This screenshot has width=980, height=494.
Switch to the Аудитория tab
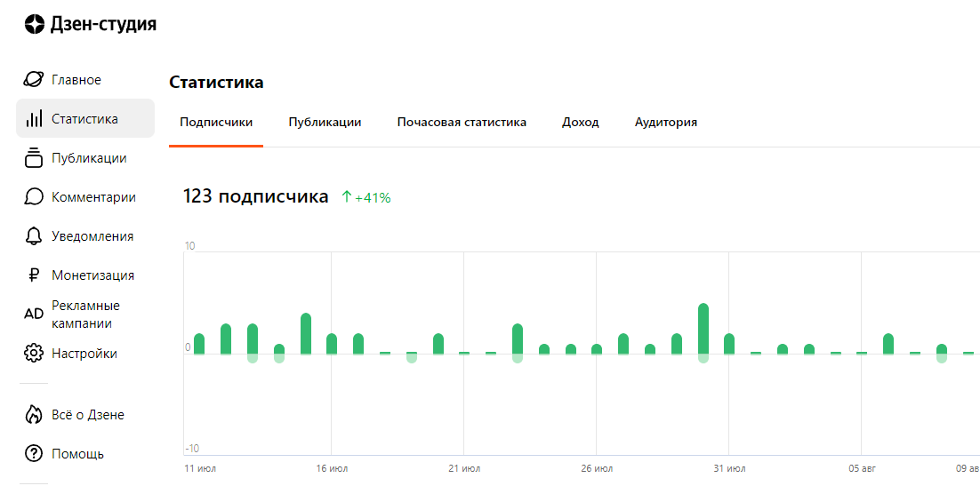[666, 123]
